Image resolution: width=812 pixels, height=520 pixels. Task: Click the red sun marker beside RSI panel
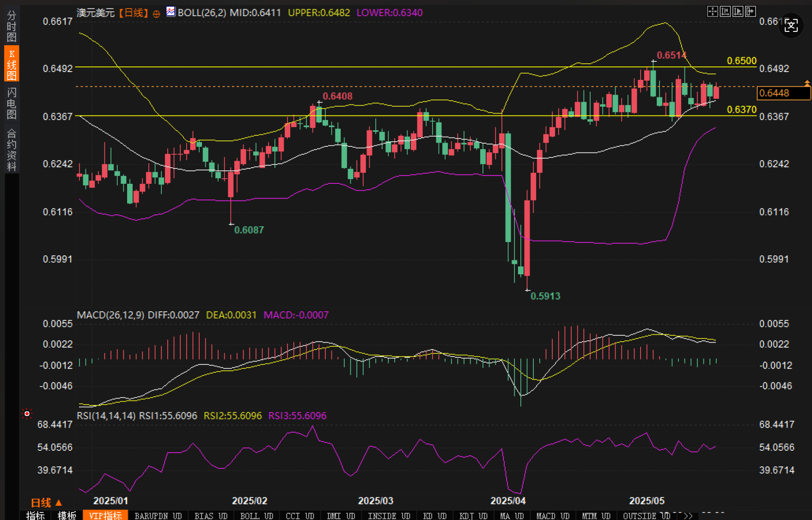27,413
